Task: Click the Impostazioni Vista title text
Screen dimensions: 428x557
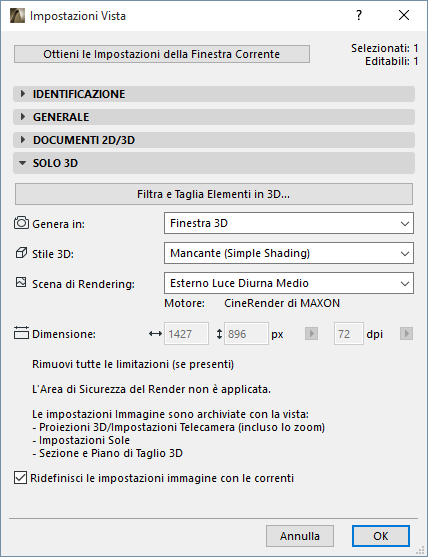Action: click(x=78, y=16)
